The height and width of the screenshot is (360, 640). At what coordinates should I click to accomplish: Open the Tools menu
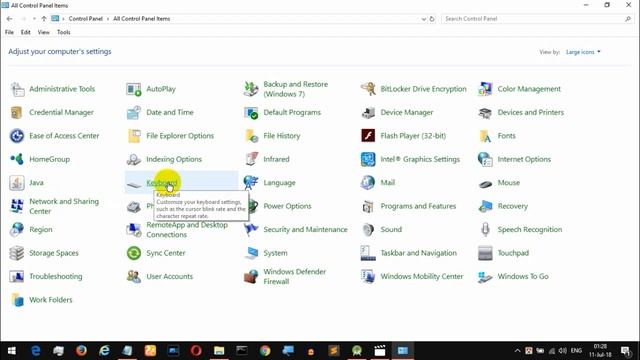click(x=64, y=32)
